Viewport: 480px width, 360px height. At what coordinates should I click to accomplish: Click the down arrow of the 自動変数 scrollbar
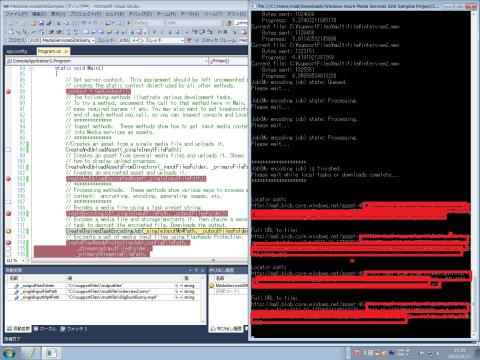[203, 321]
